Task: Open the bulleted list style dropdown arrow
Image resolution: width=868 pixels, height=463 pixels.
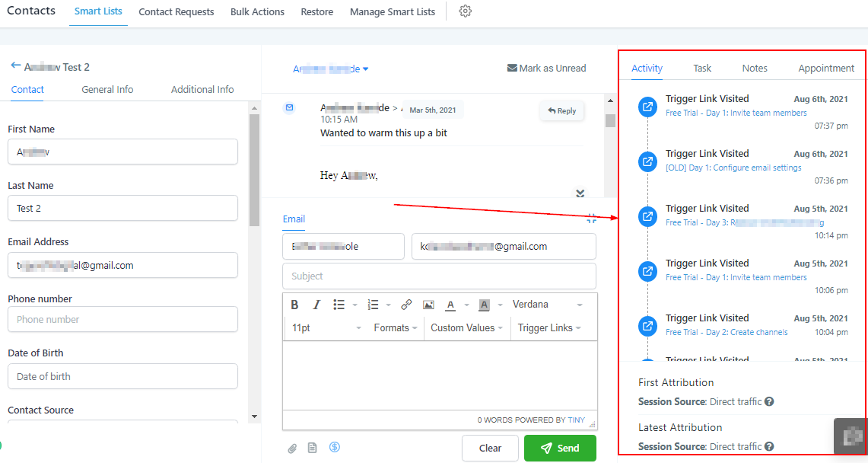Action: point(355,305)
